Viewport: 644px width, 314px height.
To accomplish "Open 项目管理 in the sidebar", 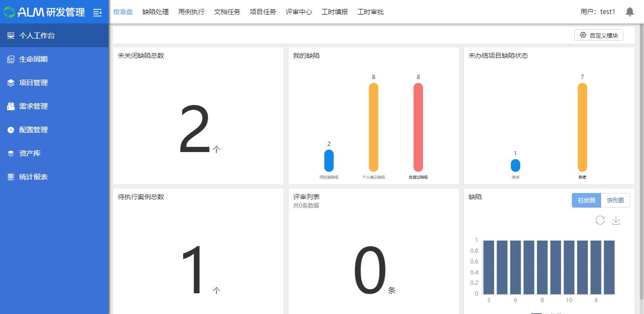I will 34,82.
